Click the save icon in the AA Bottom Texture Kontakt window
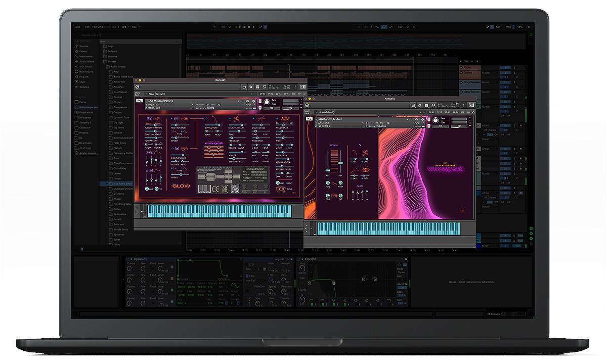The height and width of the screenshot is (364, 607). tap(413, 105)
